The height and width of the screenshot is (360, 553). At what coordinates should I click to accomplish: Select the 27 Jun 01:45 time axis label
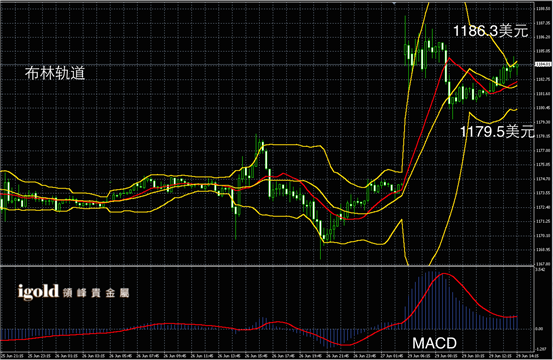point(392,356)
